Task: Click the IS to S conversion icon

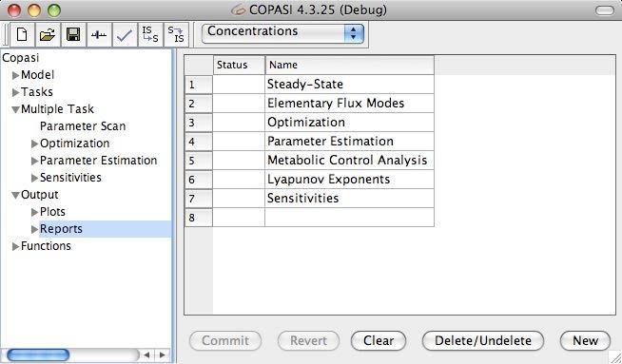Action: point(150,35)
